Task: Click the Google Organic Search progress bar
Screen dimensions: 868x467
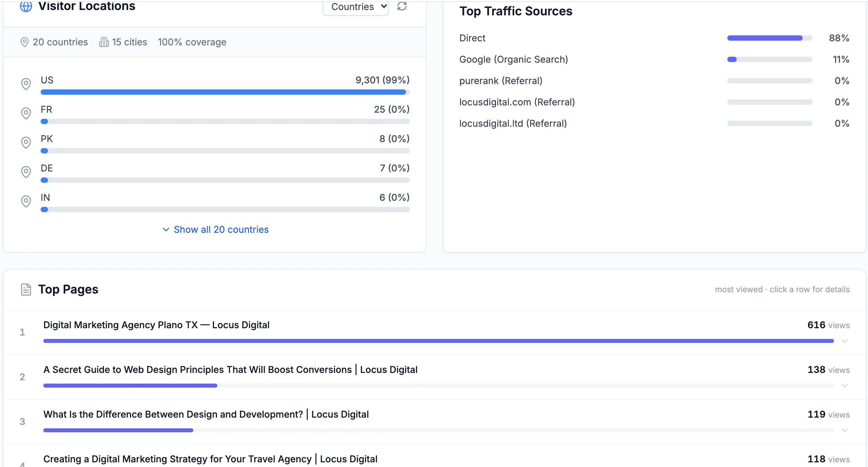Action: (770, 59)
